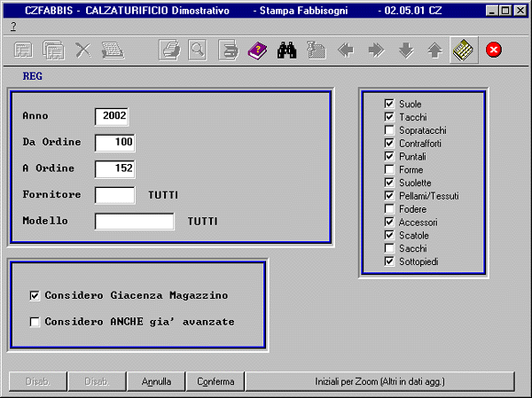Enable Considero ANCHE gia' avanzate checkbox
532x398 pixels.
[35, 322]
